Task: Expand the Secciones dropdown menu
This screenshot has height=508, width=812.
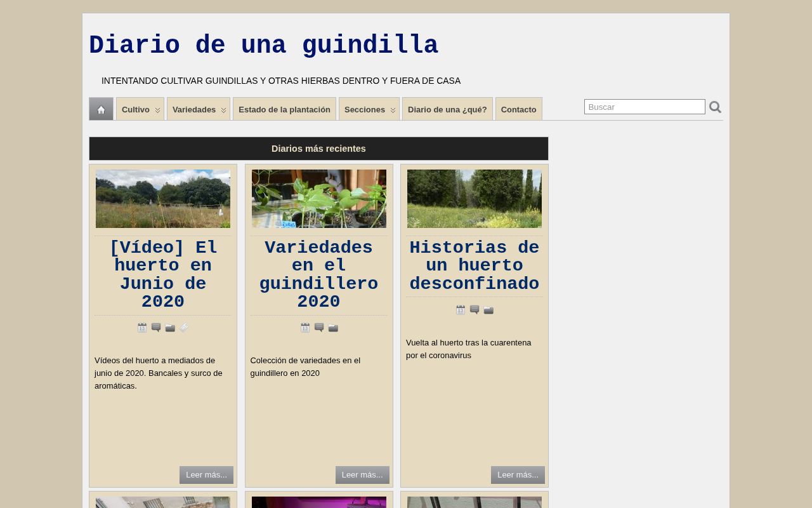Action: click(x=369, y=109)
